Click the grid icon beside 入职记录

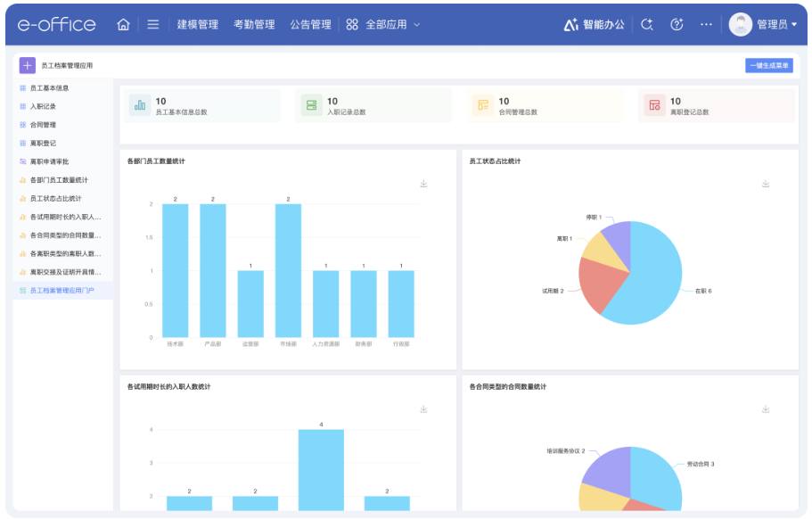(x=23, y=106)
